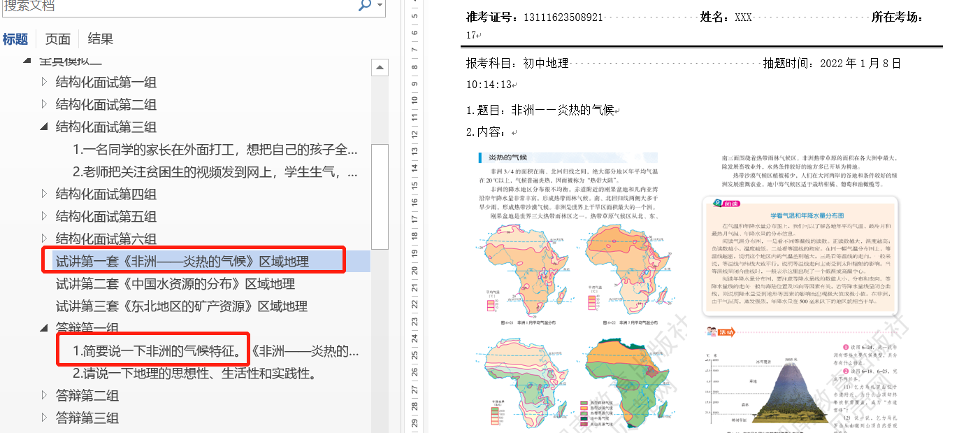Open the 结果 tab
980x433 pixels.
click(101, 39)
